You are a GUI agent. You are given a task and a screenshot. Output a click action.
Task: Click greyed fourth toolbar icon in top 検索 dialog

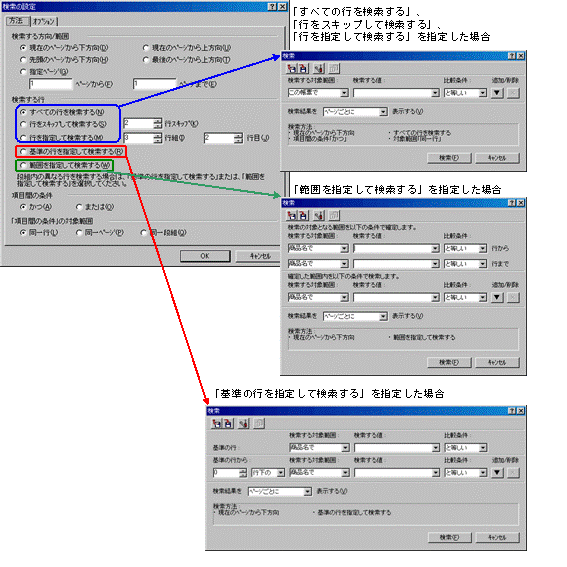click(x=333, y=68)
